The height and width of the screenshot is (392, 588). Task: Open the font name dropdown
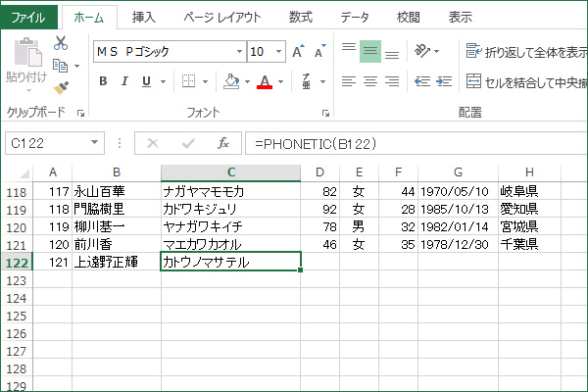(x=239, y=51)
